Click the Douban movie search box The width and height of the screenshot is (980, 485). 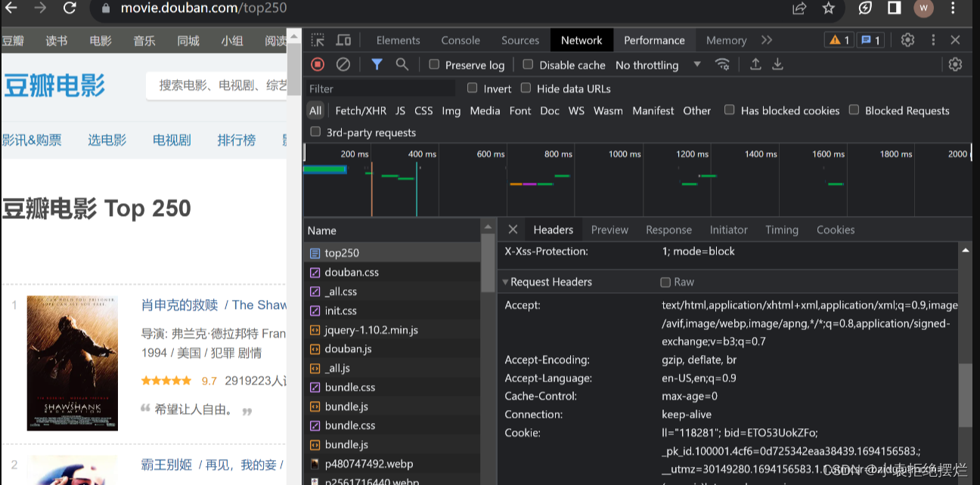click(218, 85)
